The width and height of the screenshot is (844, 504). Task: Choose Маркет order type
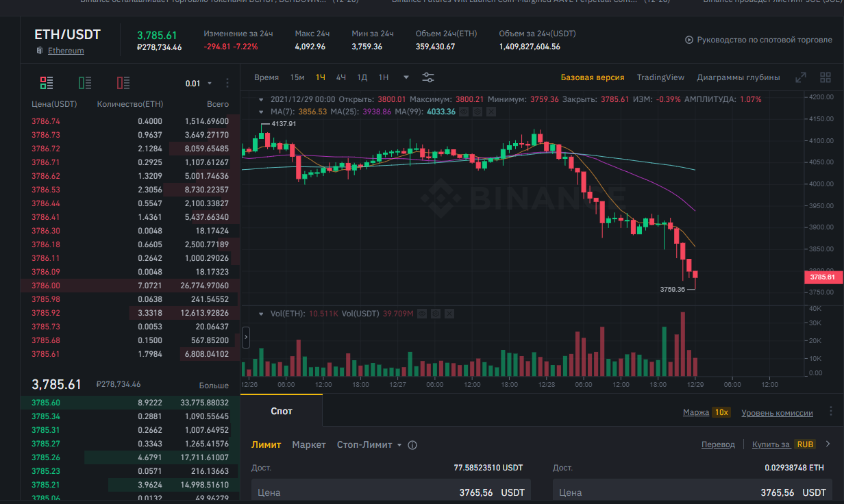[x=309, y=444]
